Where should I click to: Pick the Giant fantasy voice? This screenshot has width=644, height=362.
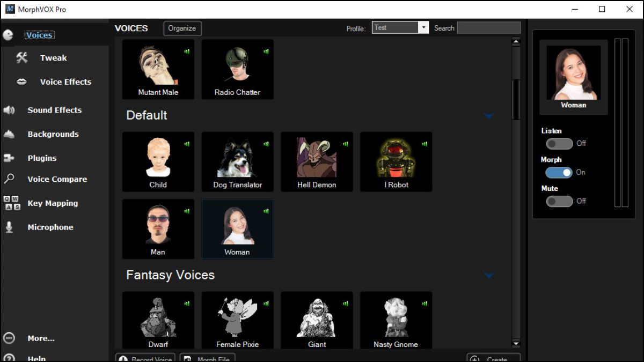(317, 321)
